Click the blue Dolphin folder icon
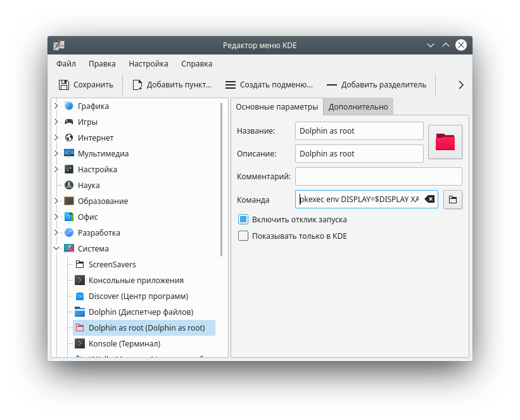 tap(80, 312)
